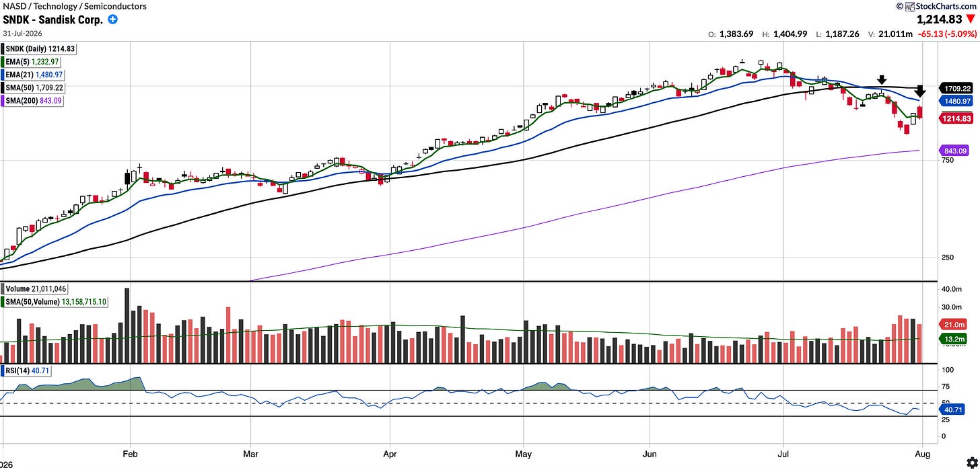Click the 'EMA(21) 1,480.97' legend label

[x=34, y=75]
